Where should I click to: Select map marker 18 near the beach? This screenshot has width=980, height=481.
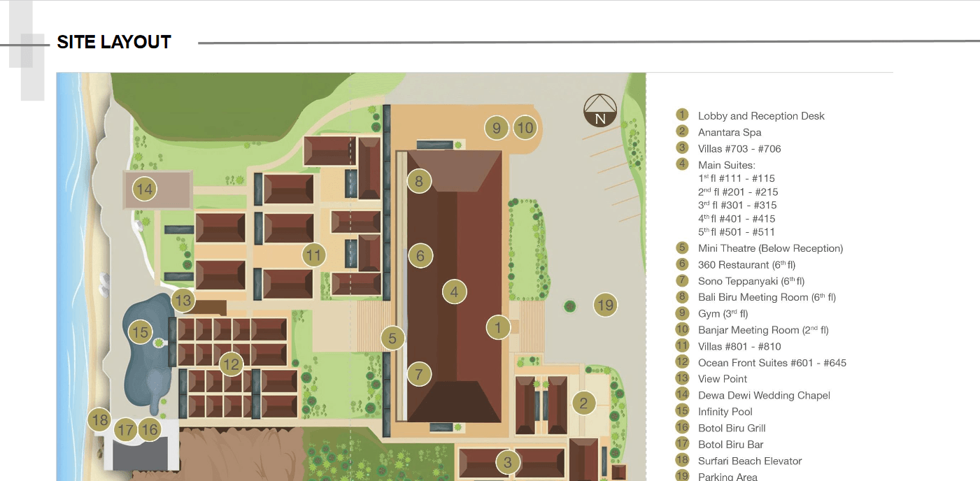coord(100,420)
